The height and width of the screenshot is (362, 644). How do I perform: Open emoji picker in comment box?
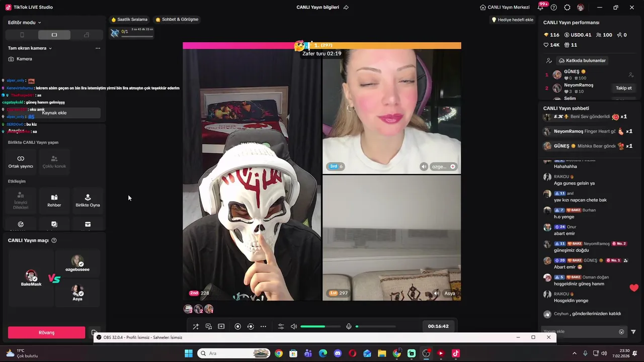(x=621, y=332)
